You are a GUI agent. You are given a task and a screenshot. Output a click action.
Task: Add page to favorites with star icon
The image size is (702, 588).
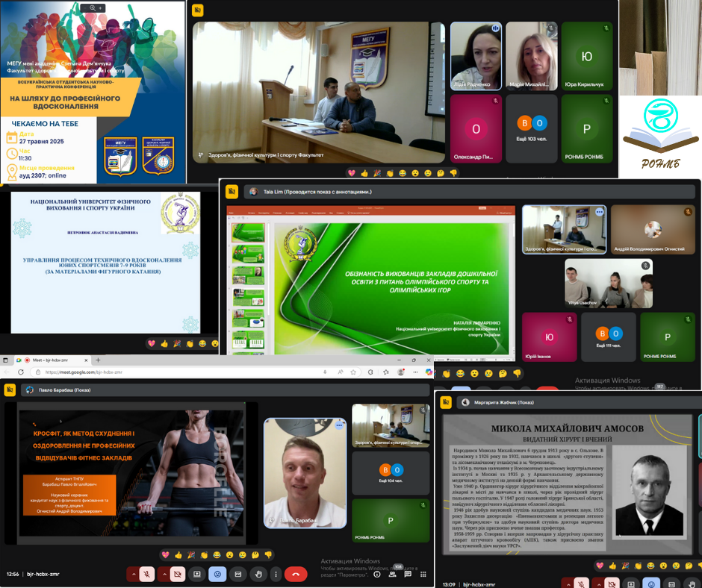click(x=353, y=372)
